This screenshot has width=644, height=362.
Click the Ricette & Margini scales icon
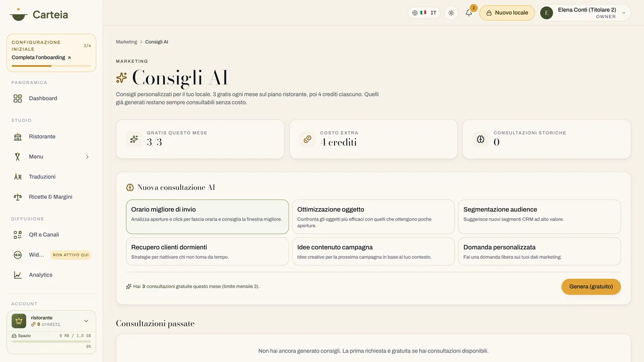pos(18,197)
